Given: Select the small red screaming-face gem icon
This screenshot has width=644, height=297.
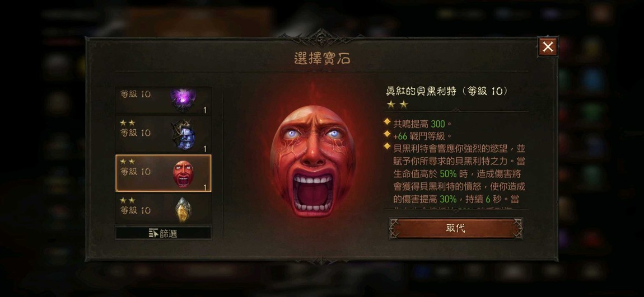Looking at the screenshot, I should click(x=183, y=174).
